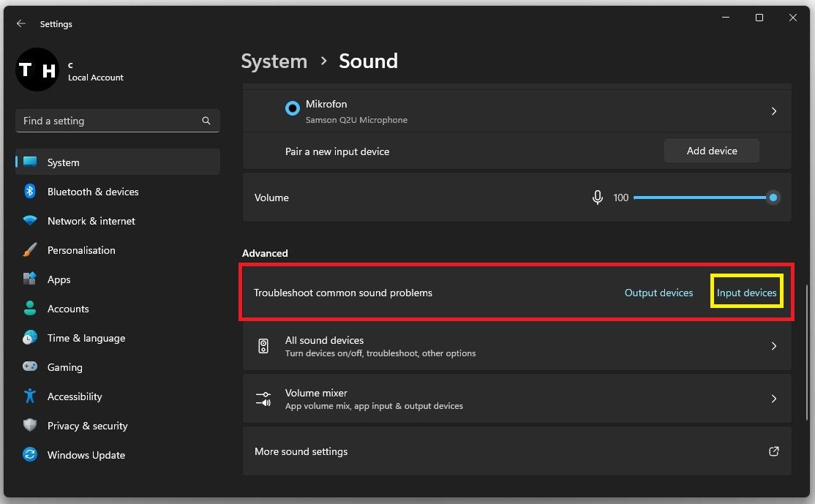
Task: Open Privacy & security page
Action: click(x=87, y=426)
